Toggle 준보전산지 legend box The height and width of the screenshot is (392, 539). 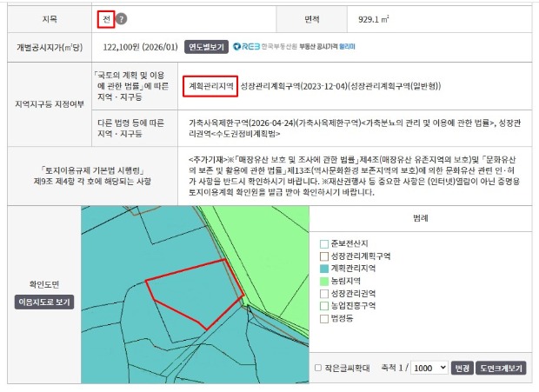tap(324, 244)
